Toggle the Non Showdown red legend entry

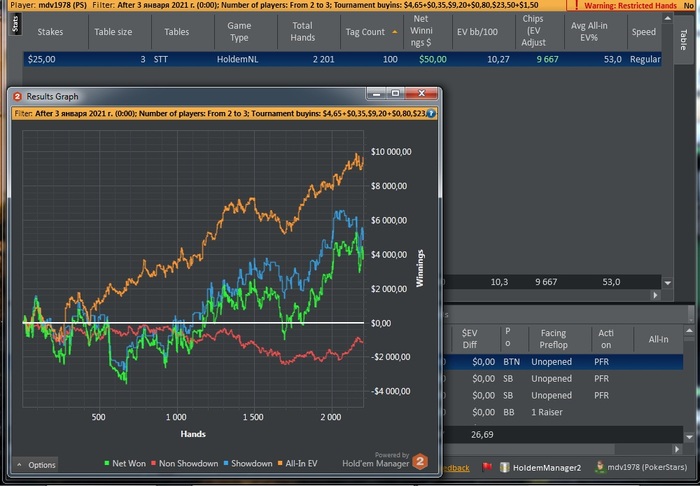(x=185, y=463)
